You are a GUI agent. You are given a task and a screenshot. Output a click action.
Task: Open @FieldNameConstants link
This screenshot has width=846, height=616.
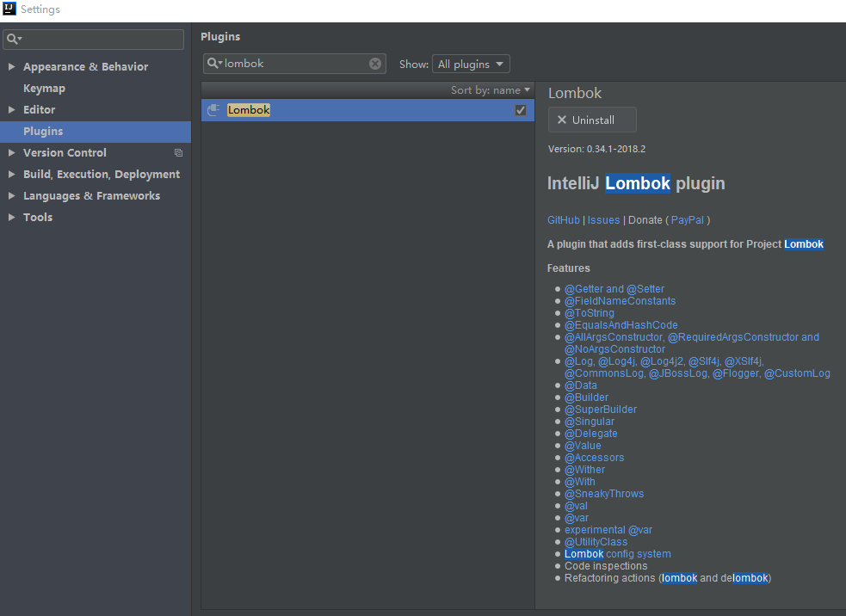[x=620, y=301]
